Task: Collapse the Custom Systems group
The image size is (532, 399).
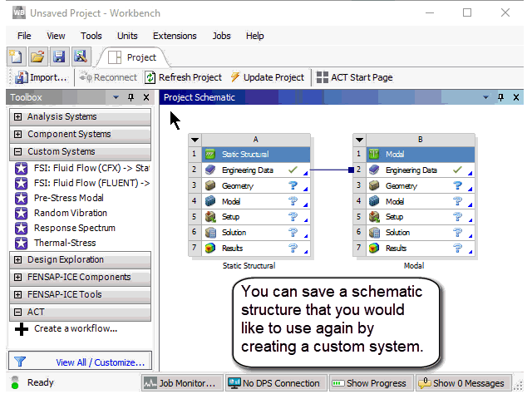Action: click(x=17, y=151)
